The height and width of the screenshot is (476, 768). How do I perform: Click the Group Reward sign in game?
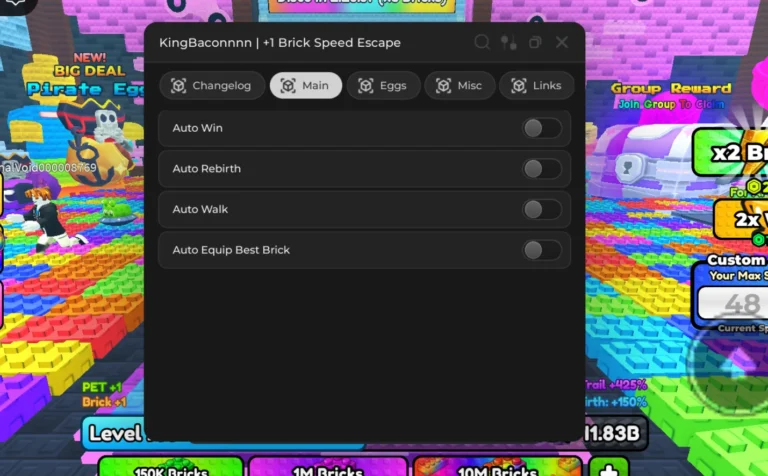coord(671,95)
